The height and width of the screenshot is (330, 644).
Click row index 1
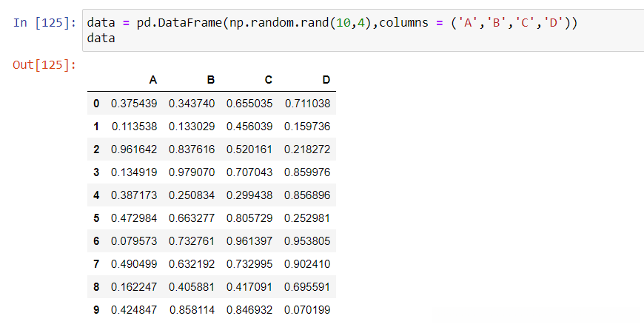pos(96,127)
